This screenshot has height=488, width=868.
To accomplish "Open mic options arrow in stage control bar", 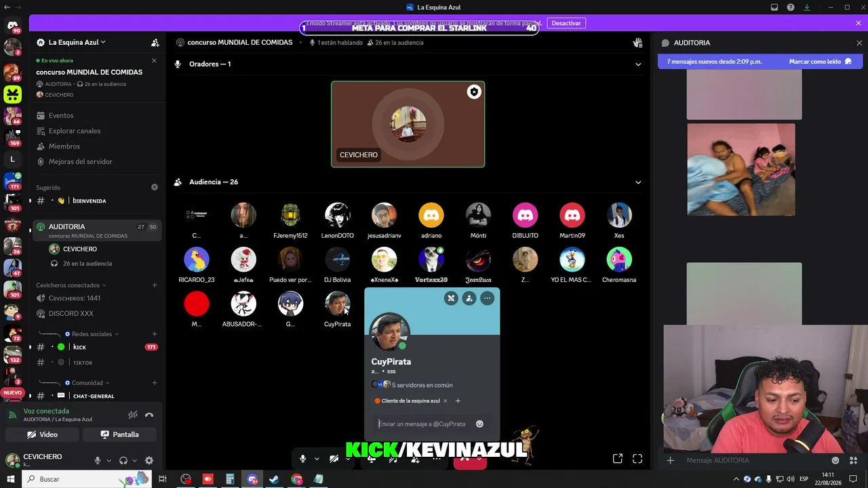I will pyautogui.click(x=317, y=459).
